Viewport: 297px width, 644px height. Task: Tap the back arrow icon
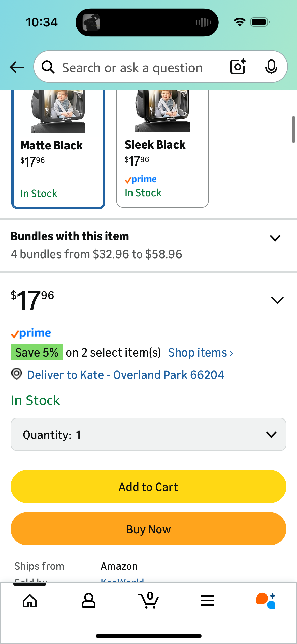(x=17, y=67)
